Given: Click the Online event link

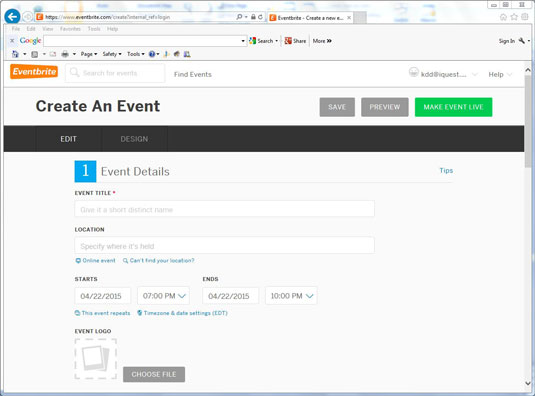Looking at the screenshot, I should pyautogui.click(x=99, y=261).
